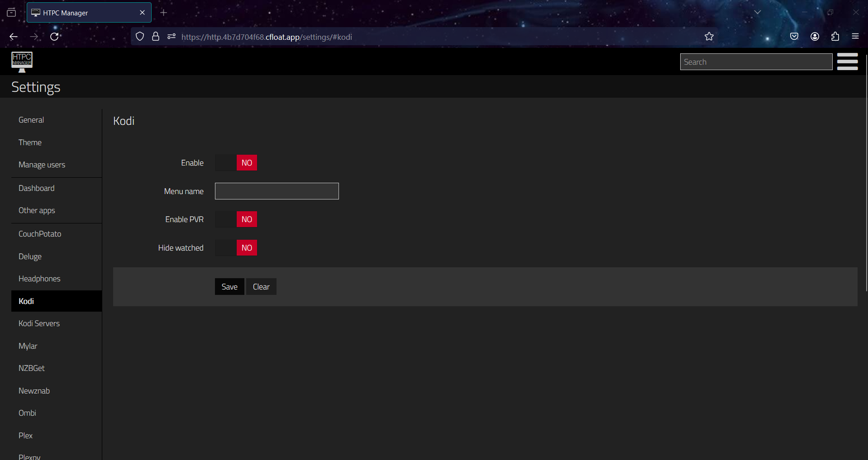Open the hamburger navigation menu
Viewport: 868px width, 460px height.
(x=847, y=62)
